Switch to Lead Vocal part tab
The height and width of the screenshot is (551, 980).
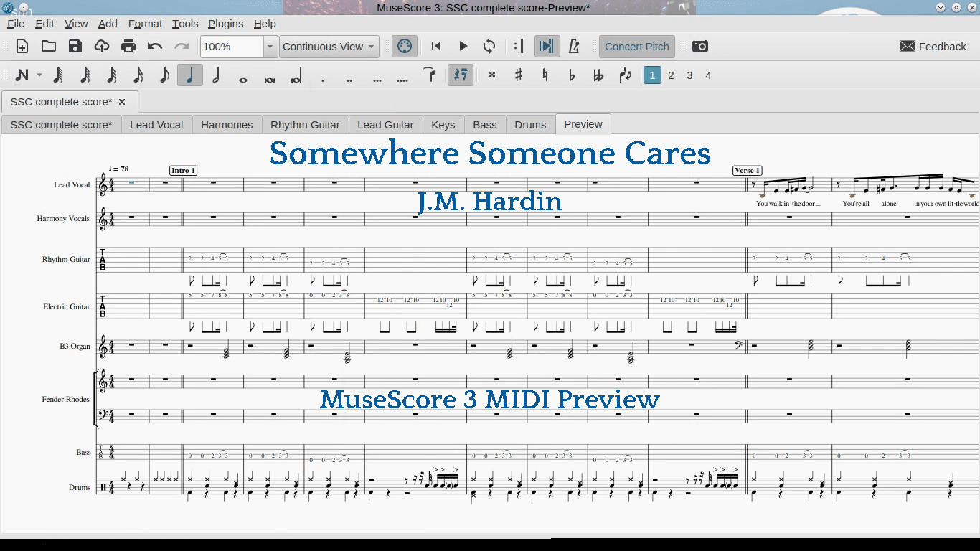[156, 125]
